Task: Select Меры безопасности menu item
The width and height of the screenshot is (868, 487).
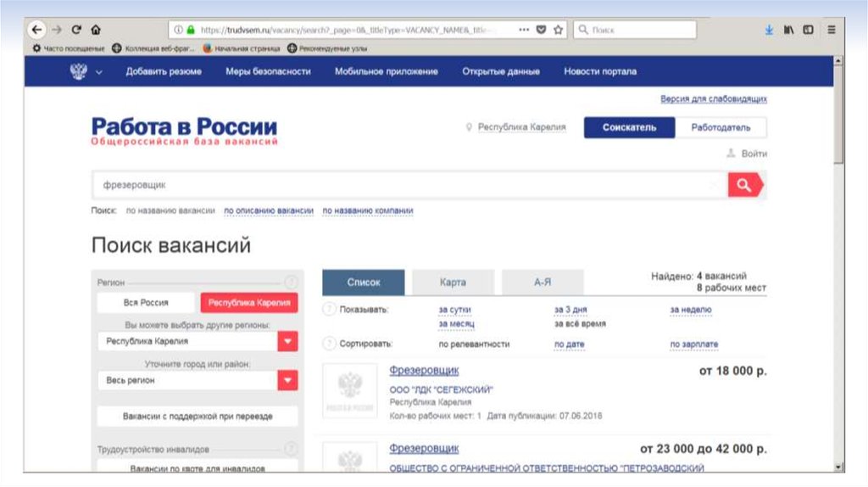Action: point(268,71)
